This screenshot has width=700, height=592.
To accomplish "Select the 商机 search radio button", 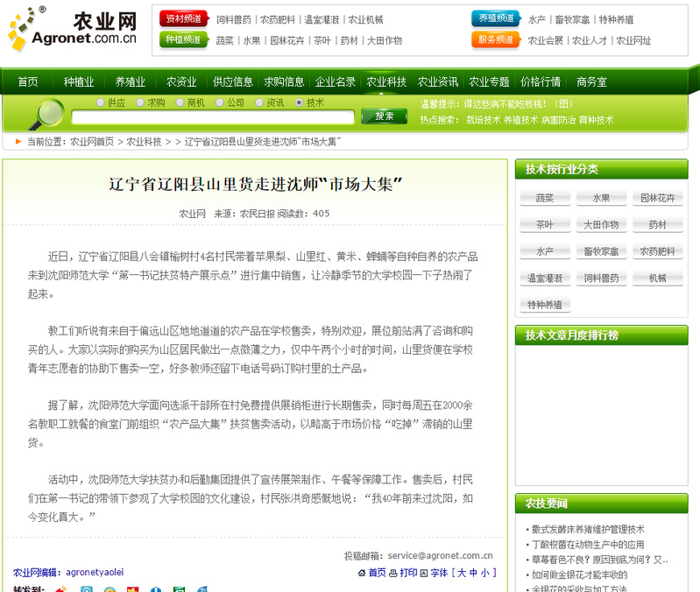I will [180, 102].
